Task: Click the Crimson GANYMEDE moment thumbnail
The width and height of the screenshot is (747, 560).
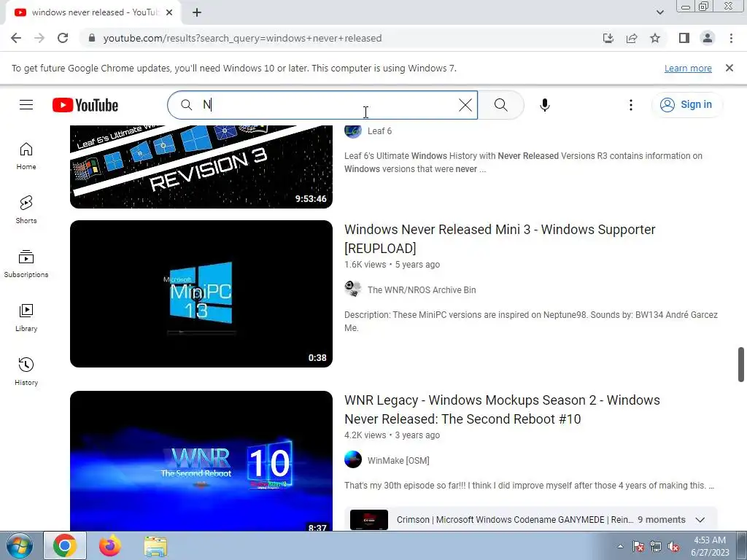Action: tap(368, 520)
